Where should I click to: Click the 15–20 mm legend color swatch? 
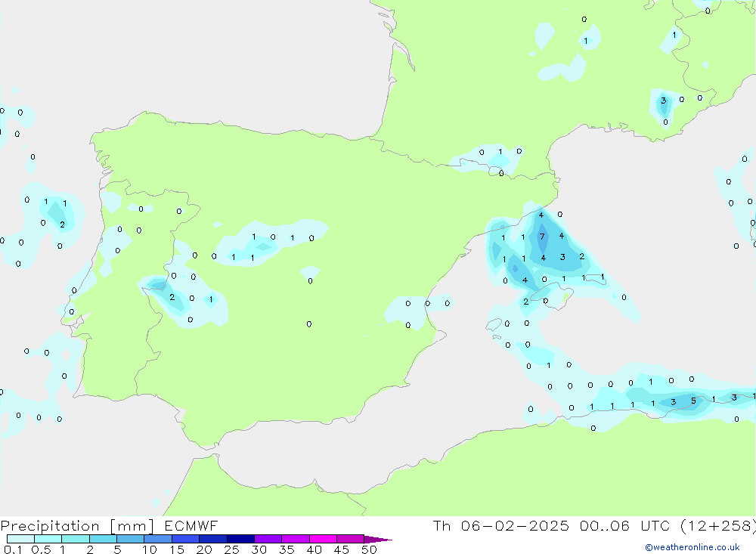186,539
